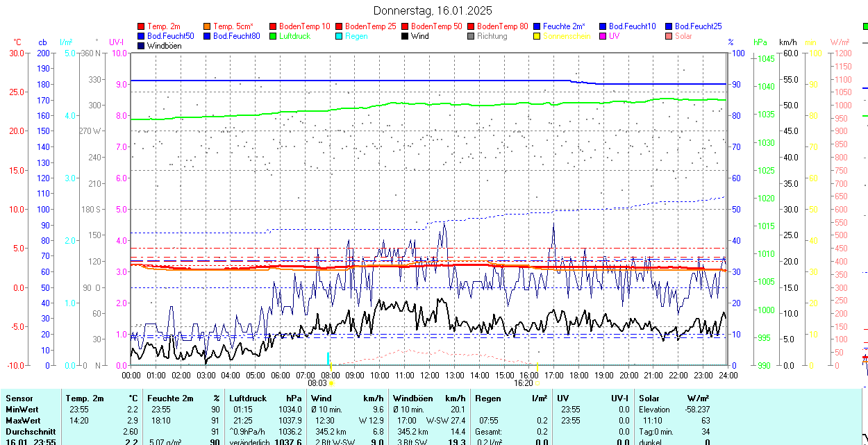Image resolution: width=868 pixels, height=445 pixels.
Task: Click the sunrise marker at 08:03
Action: click(331, 383)
